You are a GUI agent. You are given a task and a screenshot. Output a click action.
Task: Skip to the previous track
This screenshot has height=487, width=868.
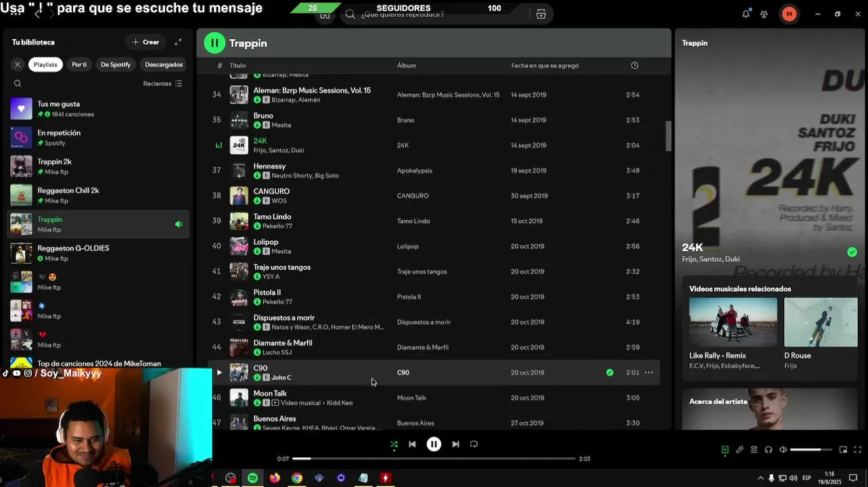pyautogui.click(x=412, y=444)
